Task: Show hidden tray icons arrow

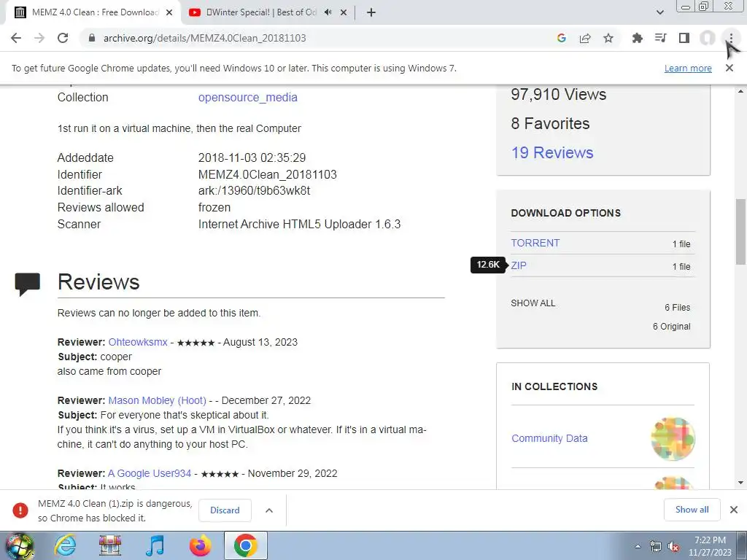Action: [638, 546]
